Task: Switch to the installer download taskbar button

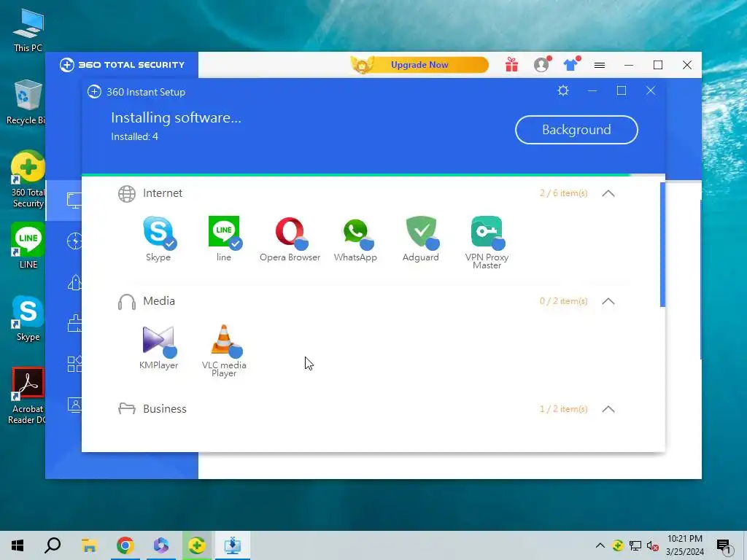Action: tap(233, 545)
